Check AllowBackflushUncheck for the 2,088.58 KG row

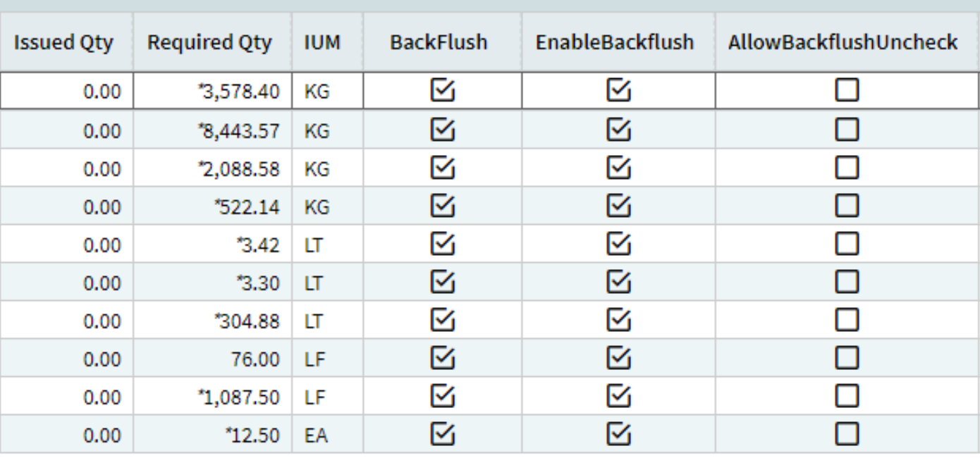(847, 167)
